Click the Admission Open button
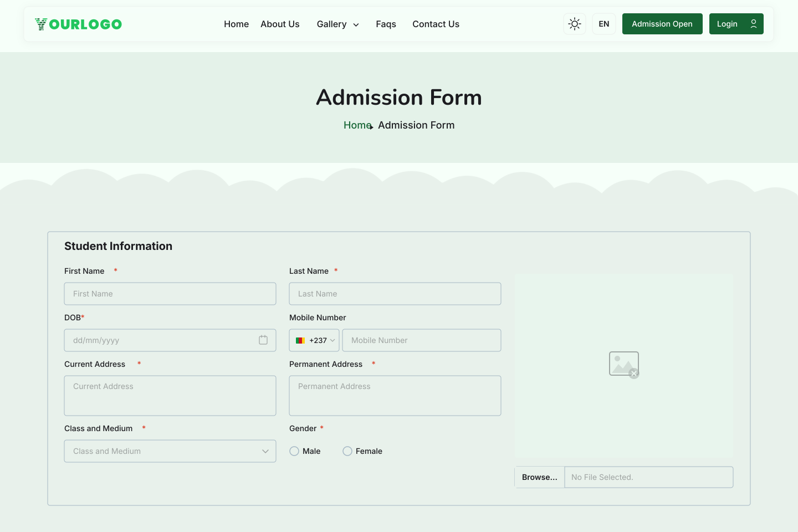This screenshot has height=532, width=798. pyautogui.click(x=662, y=24)
